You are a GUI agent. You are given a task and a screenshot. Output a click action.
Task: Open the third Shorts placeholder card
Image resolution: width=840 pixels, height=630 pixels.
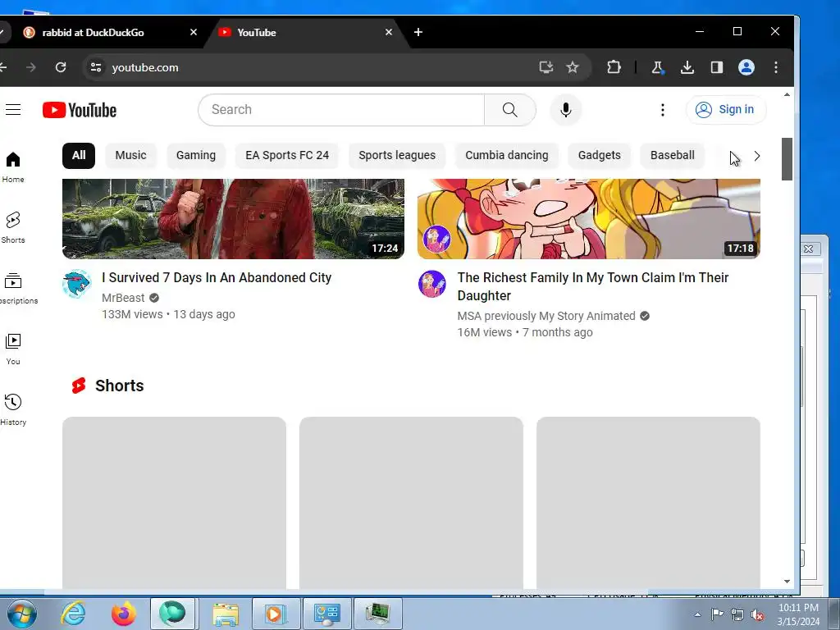[648, 503]
